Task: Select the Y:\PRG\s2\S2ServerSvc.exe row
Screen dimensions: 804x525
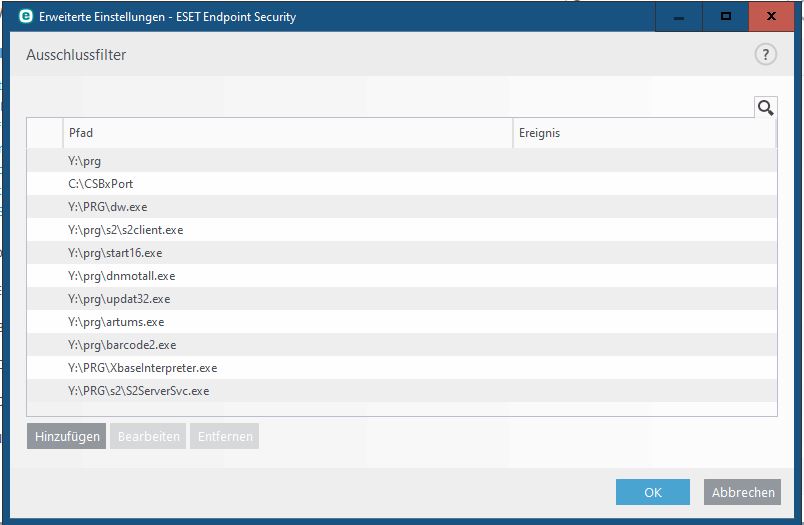Action: click(401, 391)
